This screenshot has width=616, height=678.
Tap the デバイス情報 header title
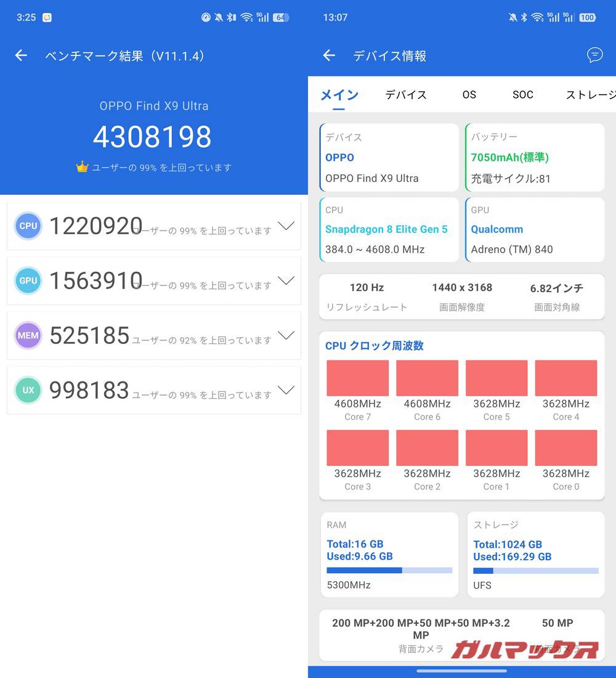click(x=389, y=55)
